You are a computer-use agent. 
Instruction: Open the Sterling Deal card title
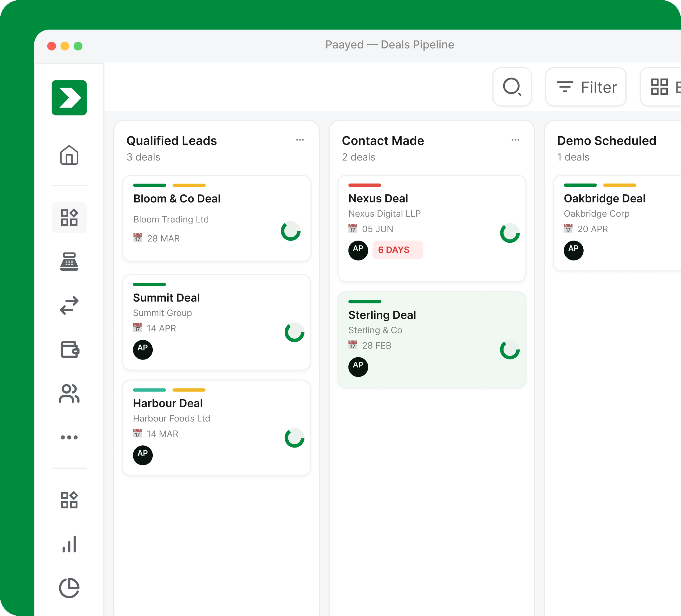click(x=382, y=315)
